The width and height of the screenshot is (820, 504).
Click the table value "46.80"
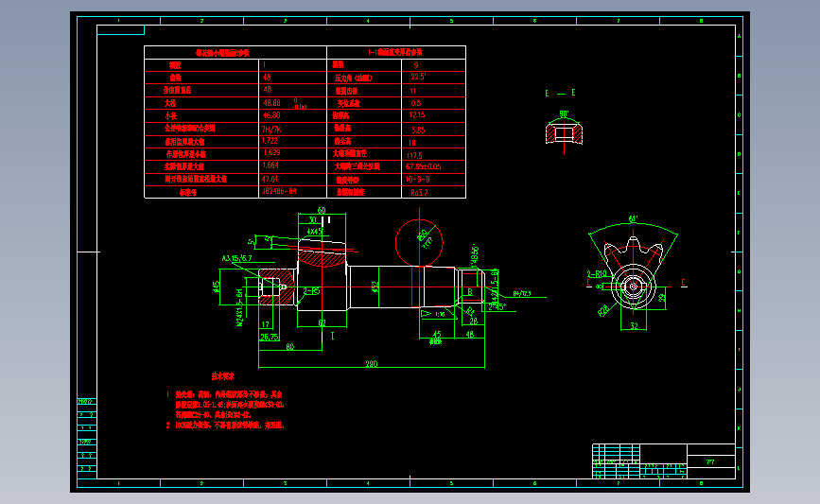[x=271, y=115]
